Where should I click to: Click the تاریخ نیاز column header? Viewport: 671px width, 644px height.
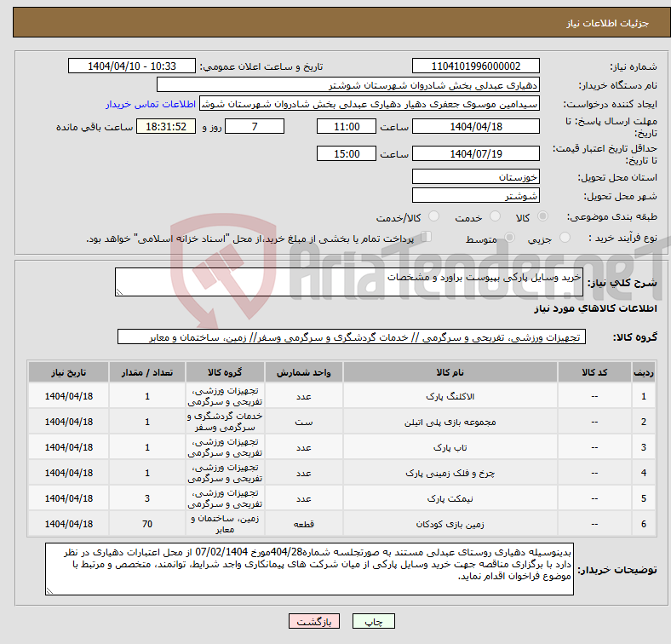point(68,372)
